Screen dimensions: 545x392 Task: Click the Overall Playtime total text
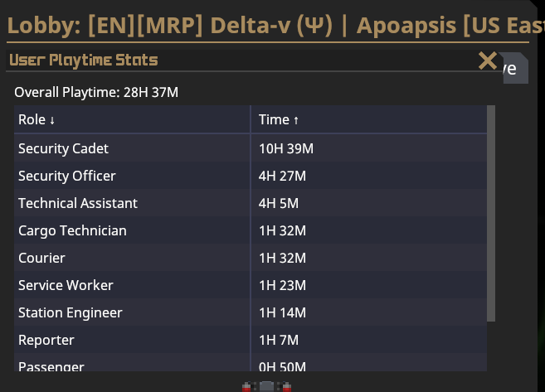pyautogui.click(x=96, y=92)
